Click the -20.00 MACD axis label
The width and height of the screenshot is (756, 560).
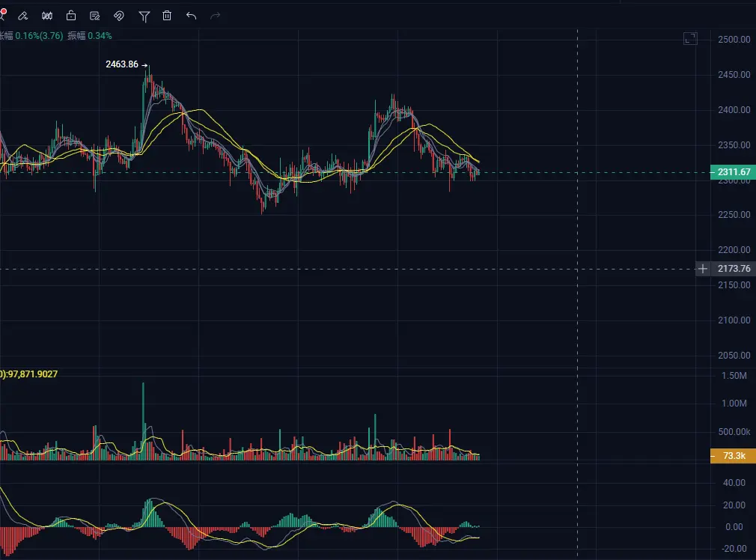coord(734,549)
